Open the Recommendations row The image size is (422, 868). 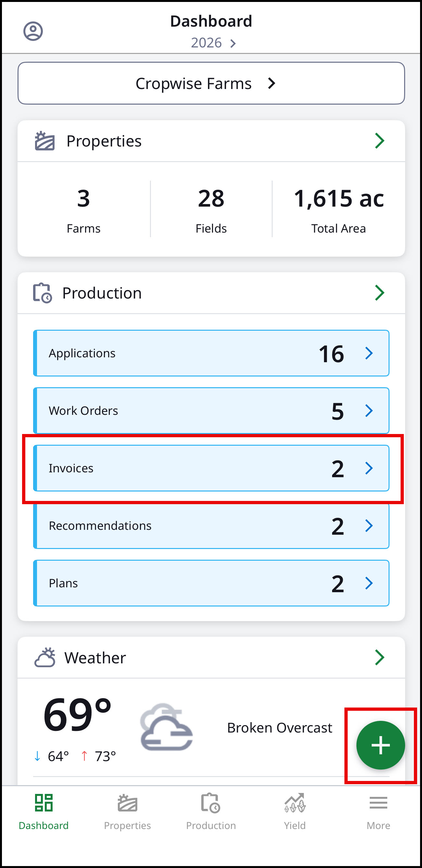point(211,526)
